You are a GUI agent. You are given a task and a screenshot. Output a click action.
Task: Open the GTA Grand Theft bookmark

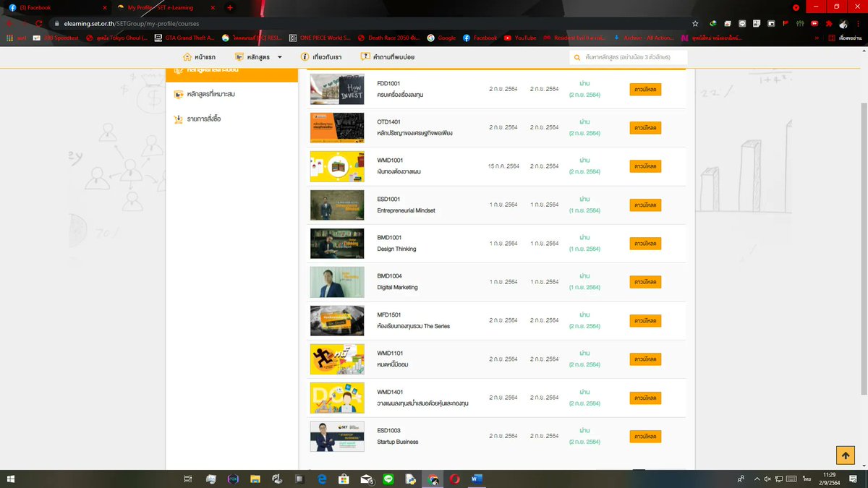(184, 38)
